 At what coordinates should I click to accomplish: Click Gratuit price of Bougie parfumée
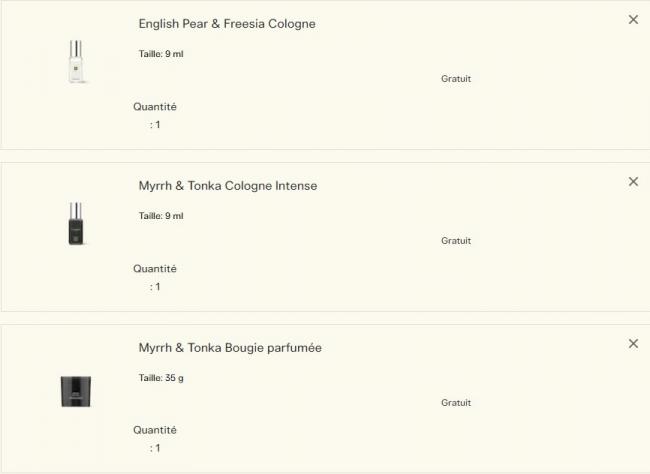pos(456,403)
